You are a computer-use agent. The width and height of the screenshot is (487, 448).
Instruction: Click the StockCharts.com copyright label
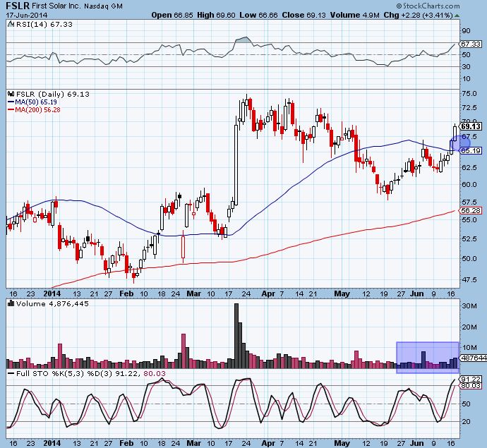pos(428,6)
